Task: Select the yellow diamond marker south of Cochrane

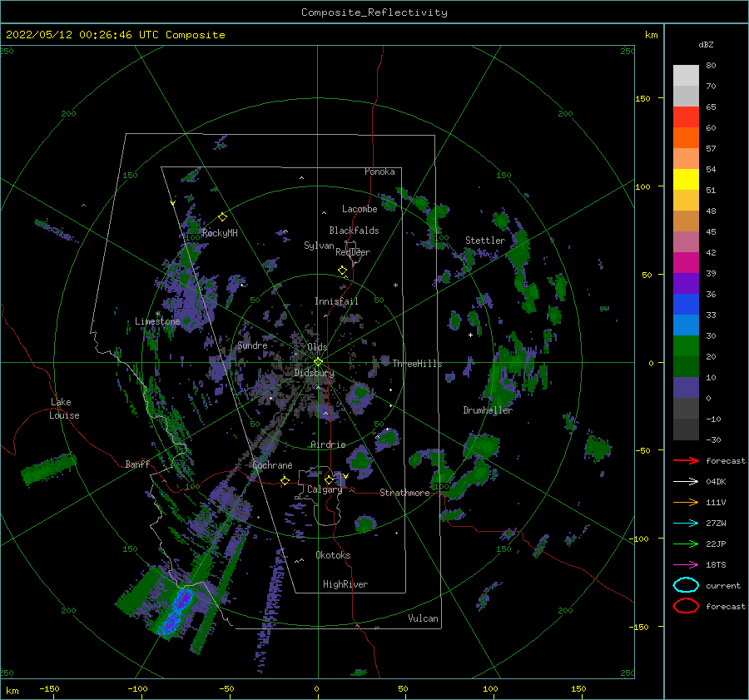Action: 285,480
